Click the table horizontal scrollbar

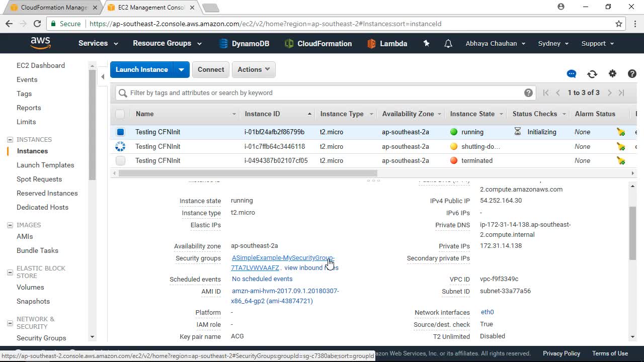[x=248, y=173]
